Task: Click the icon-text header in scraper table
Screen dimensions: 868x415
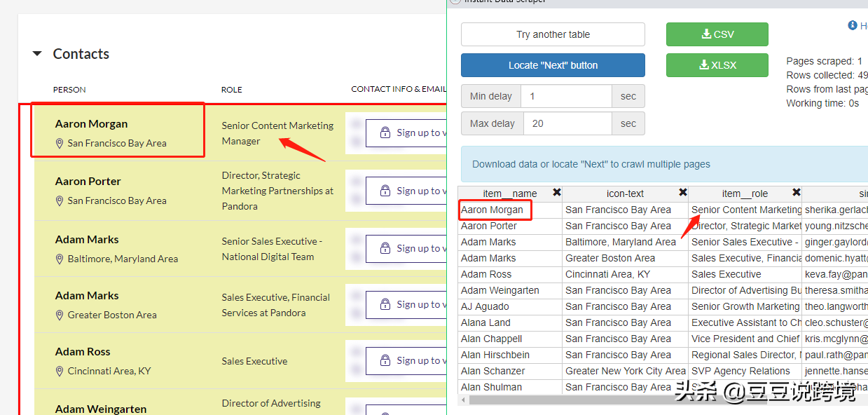Action: pos(625,193)
